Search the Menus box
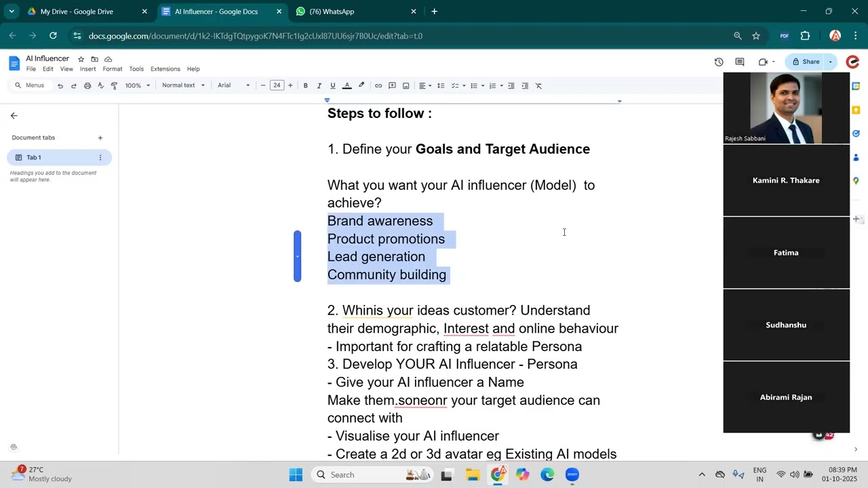 (31, 85)
